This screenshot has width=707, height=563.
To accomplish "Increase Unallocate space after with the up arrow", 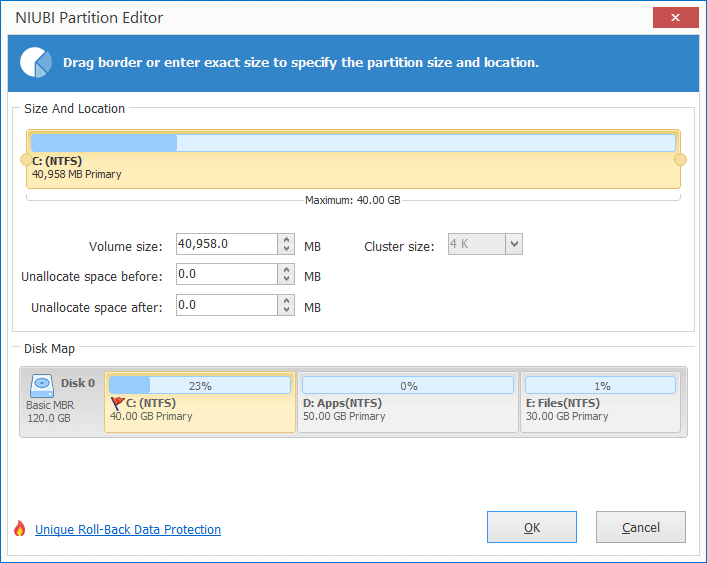I will (286, 300).
